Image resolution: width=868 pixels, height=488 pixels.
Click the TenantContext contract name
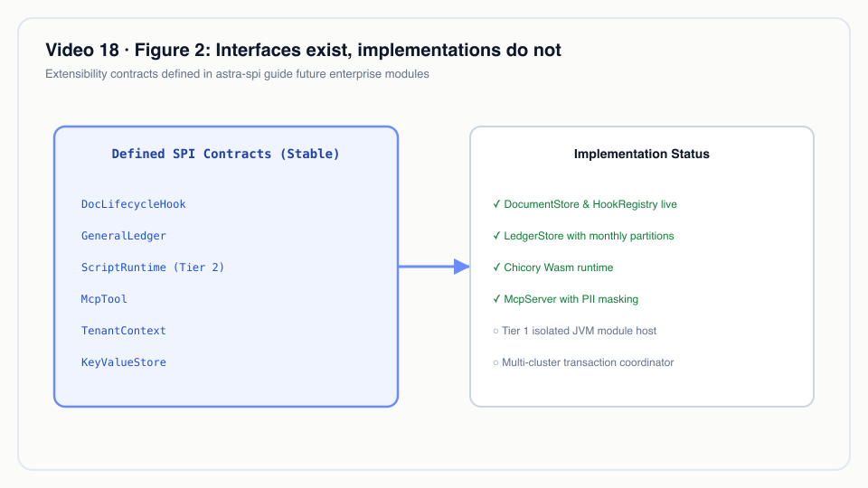click(124, 331)
